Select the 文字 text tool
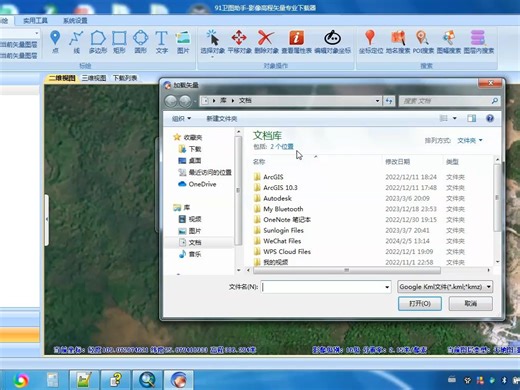The width and height of the screenshot is (520, 390). (162, 42)
